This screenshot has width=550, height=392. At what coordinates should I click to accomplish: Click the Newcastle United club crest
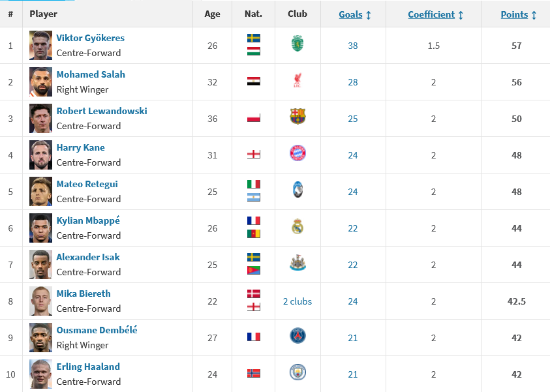[298, 264]
